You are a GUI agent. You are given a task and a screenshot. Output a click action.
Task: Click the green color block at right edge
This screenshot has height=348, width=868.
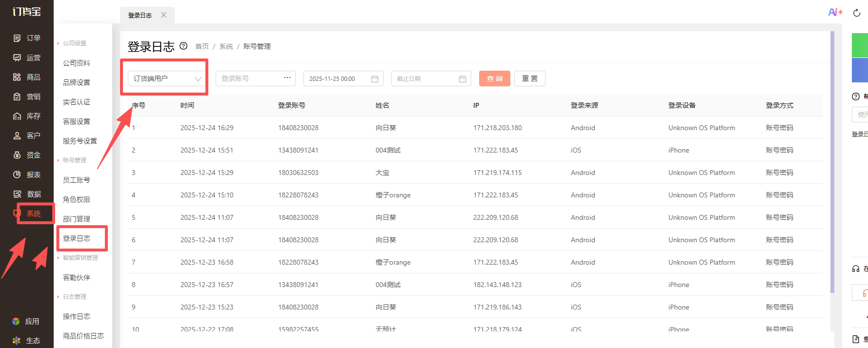pos(860,45)
